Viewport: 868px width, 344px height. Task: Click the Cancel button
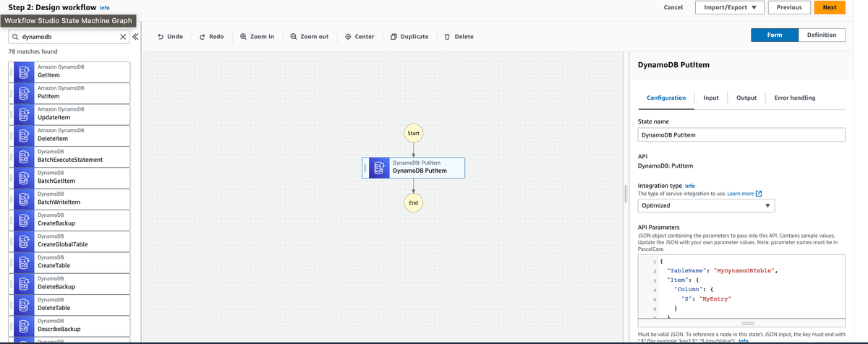(x=673, y=7)
